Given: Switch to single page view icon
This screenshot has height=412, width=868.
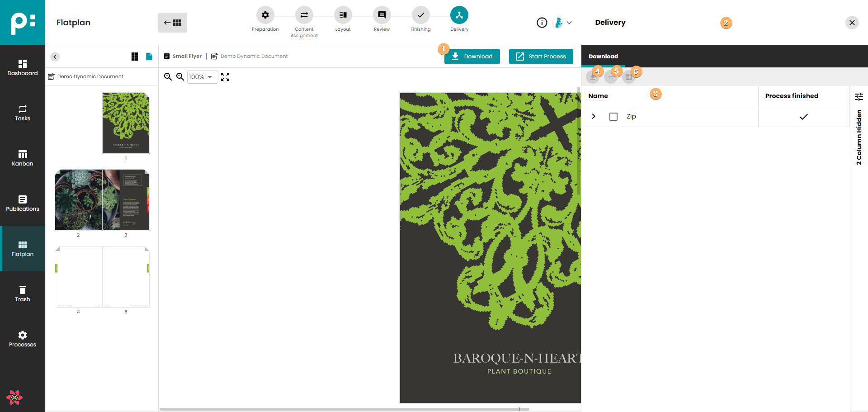Looking at the screenshot, I should [x=149, y=57].
